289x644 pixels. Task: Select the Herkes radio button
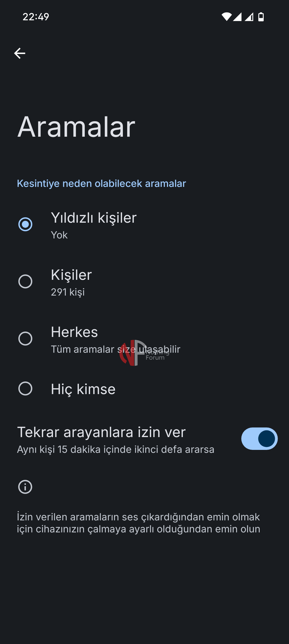(x=25, y=339)
